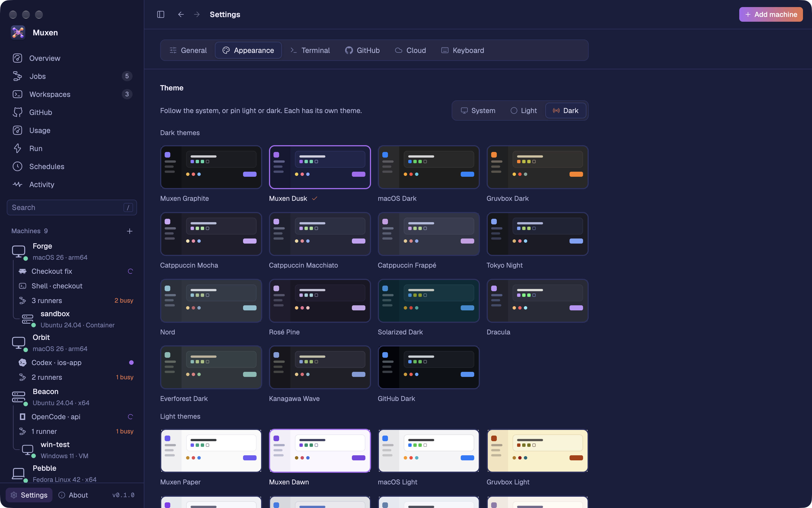Choose the Muxen Graphite theme
This screenshot has width=812, height=508.
[211, 167]
